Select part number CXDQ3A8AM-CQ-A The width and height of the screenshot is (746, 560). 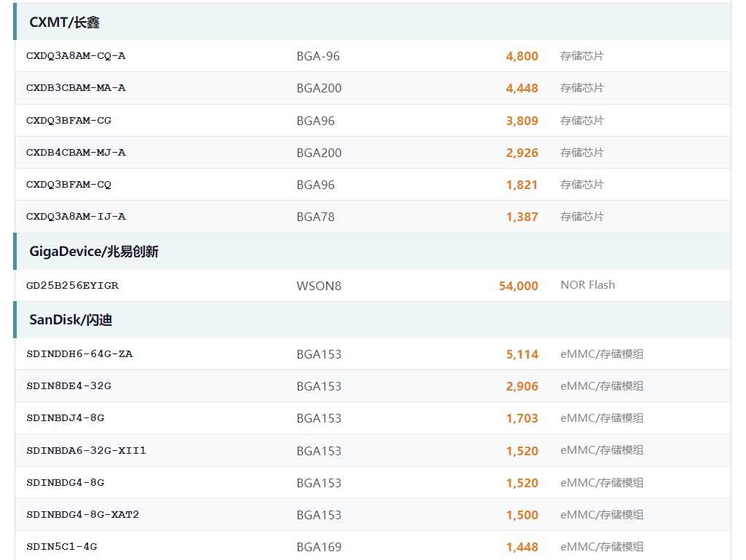76,56
